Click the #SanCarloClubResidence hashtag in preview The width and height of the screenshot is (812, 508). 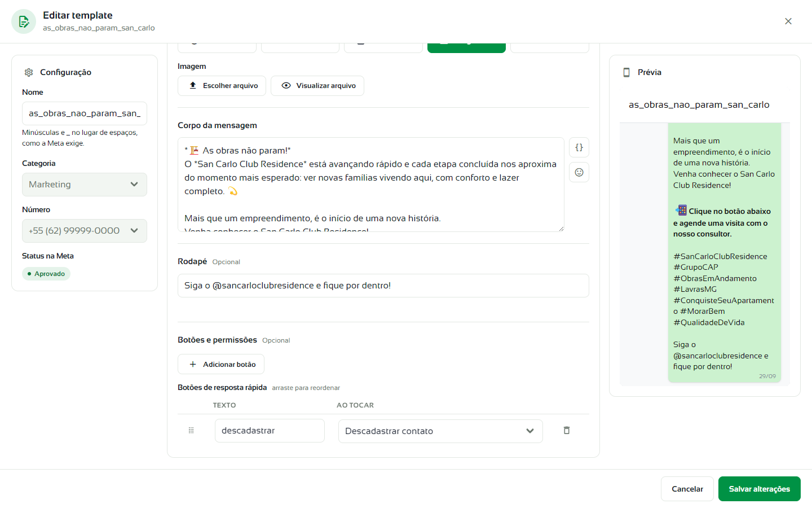[x=720, y=256]
